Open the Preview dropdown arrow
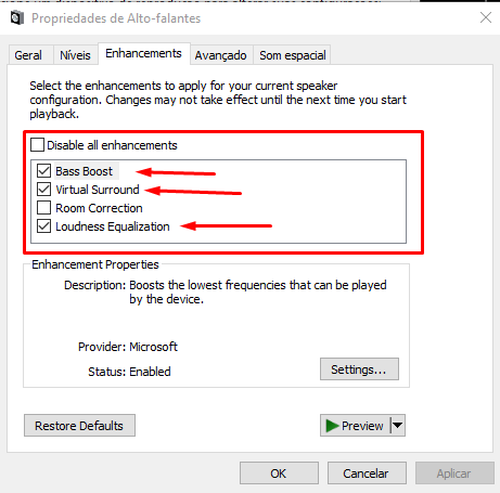The height and width of the screenshot is (493, 500). (397, 425)
